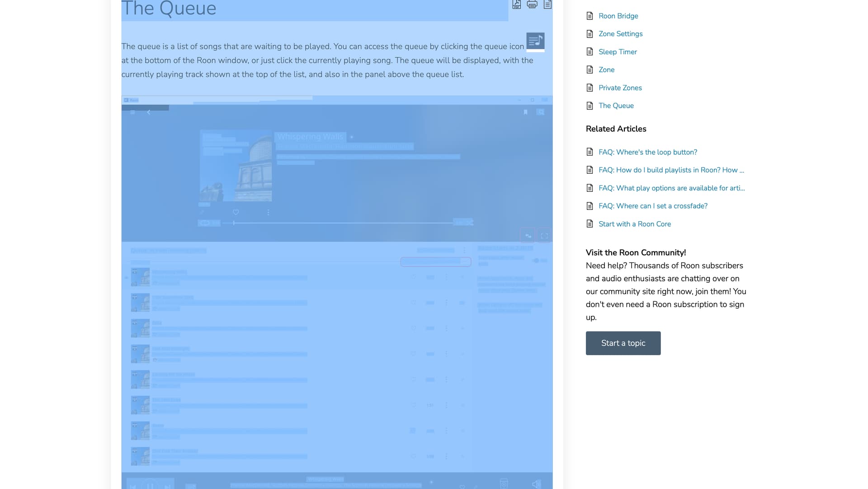Select The Queue in the sidebar list

click(x=616, y=105)
